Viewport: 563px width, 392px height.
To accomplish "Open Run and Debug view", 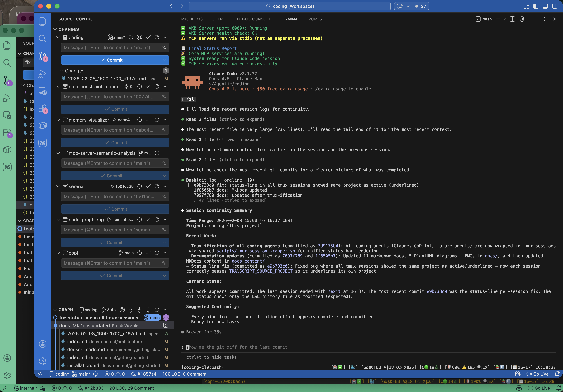I will tap(42, 74).
